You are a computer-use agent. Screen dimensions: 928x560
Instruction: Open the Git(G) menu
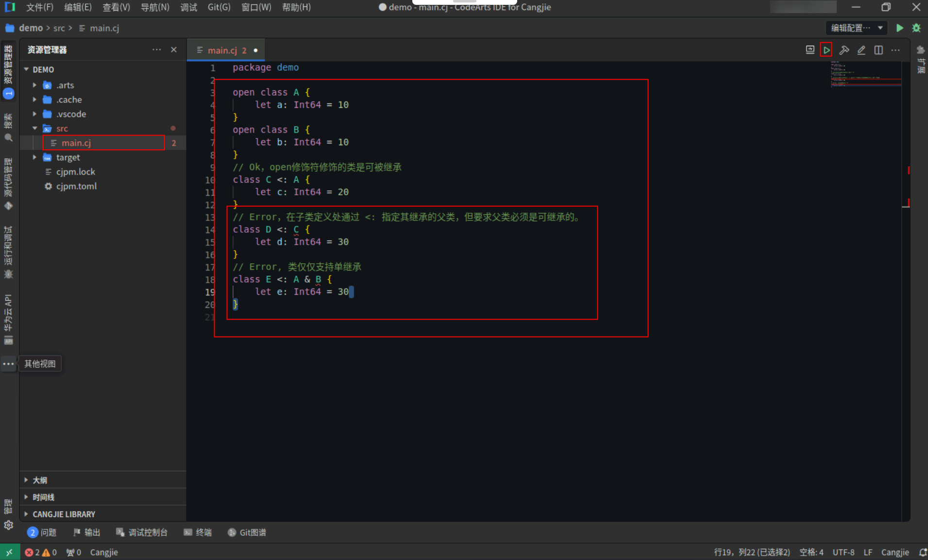point(219,7)
